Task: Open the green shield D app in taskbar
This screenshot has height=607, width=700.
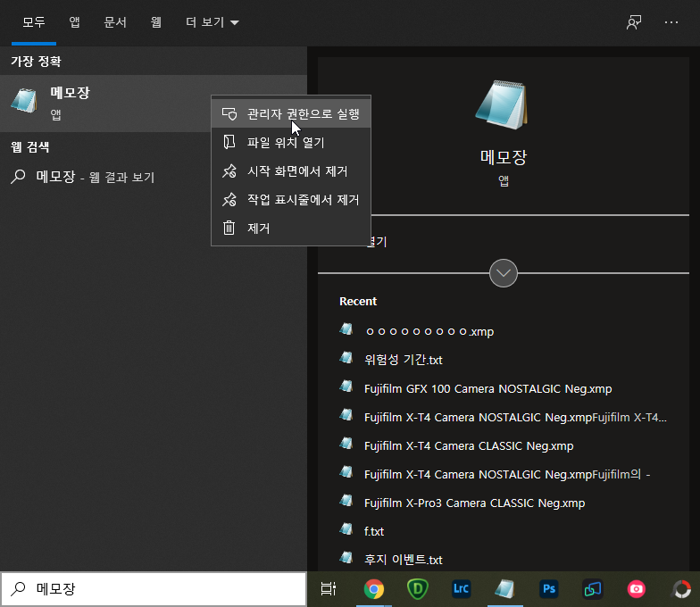Action: [x=418, y=589]
